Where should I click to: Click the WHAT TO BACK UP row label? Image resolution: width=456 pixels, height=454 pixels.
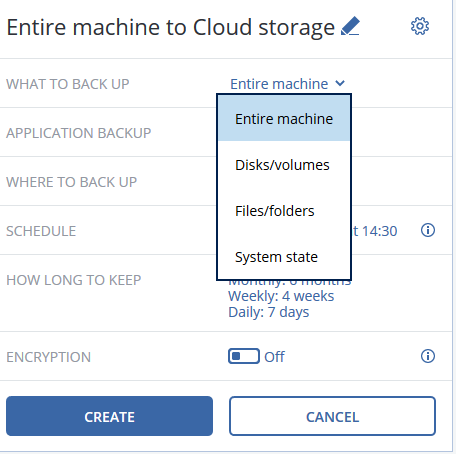68,84
